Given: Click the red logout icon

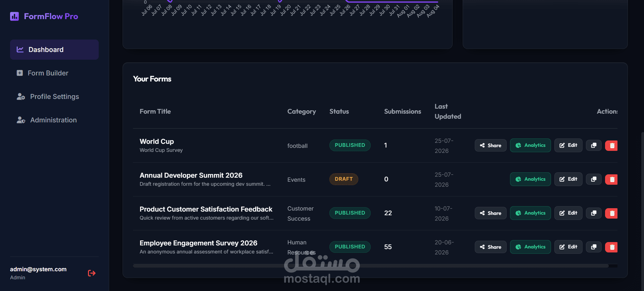Looking at the screenshot, I should point(92,273).
